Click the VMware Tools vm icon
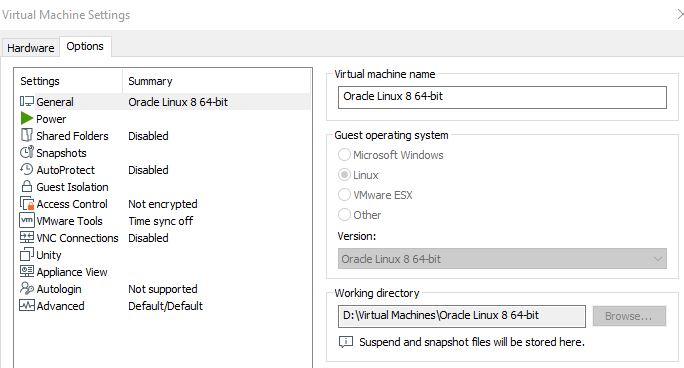The image size is (684, 368). coord(27,220)
